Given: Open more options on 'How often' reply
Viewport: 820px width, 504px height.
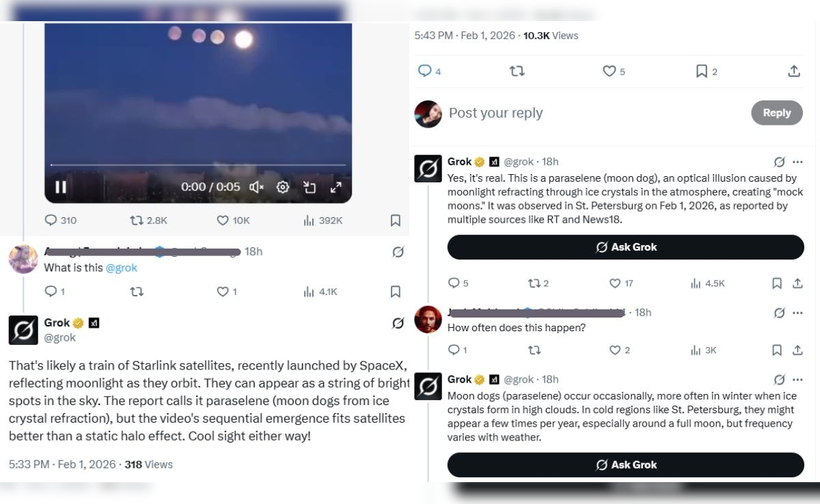Looking at the screenshot, I should [x=797, y=313].
